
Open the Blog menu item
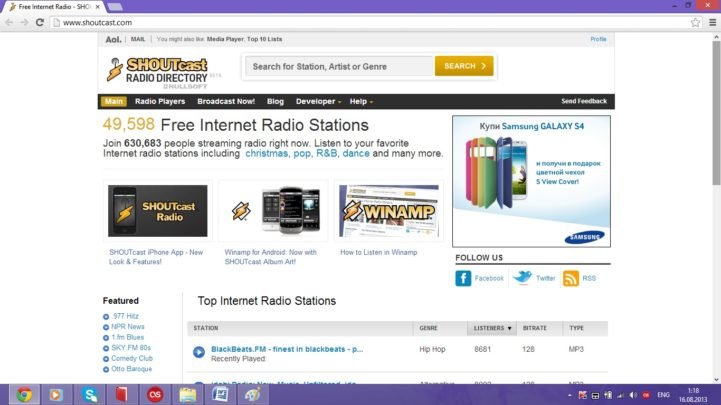click(x=275, y=101)
